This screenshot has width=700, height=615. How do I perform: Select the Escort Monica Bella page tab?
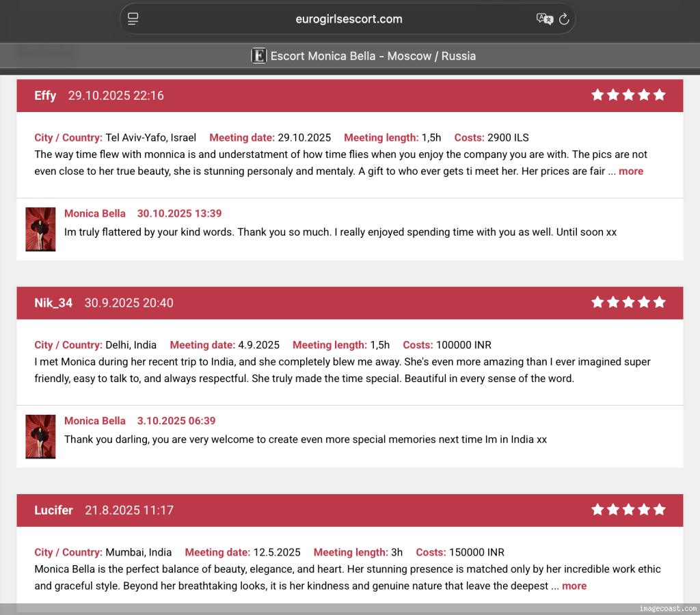click(373, 56)
